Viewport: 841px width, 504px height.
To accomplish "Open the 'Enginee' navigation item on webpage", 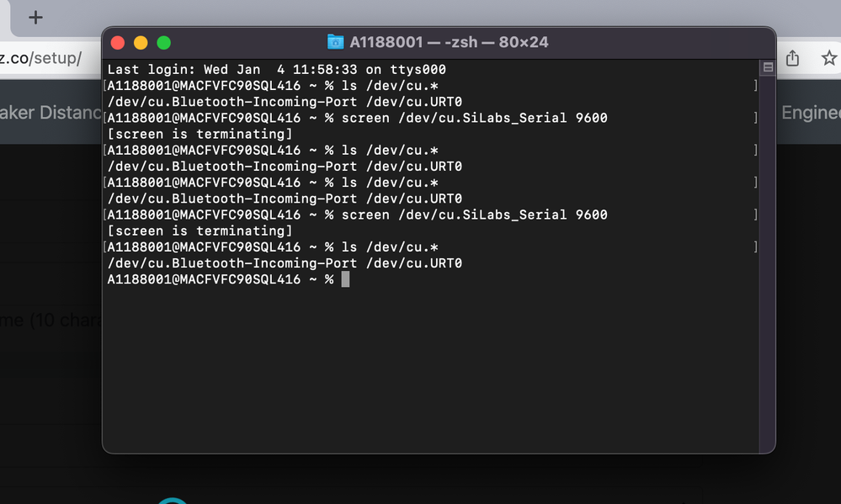I will pyautogui.click(x=810, y=113).
